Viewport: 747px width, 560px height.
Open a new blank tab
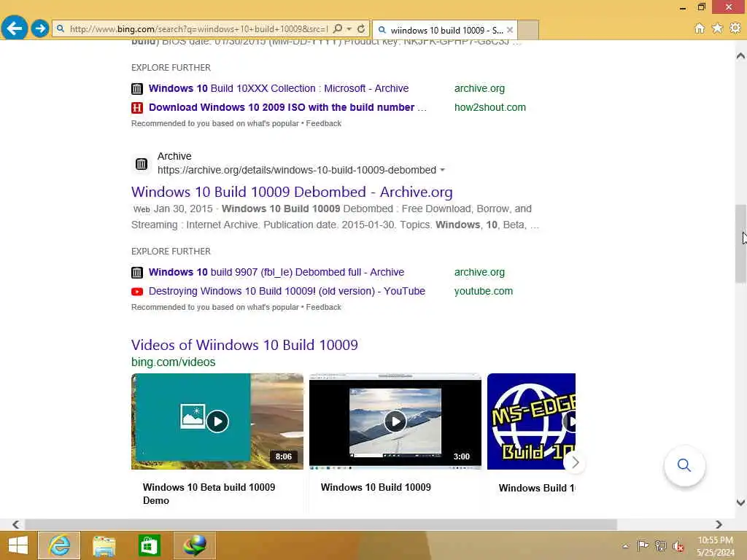tap(528, 30)
